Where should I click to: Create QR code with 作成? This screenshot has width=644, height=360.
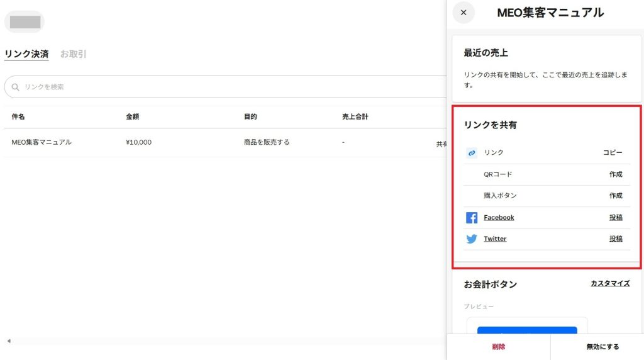coord(616,174)
